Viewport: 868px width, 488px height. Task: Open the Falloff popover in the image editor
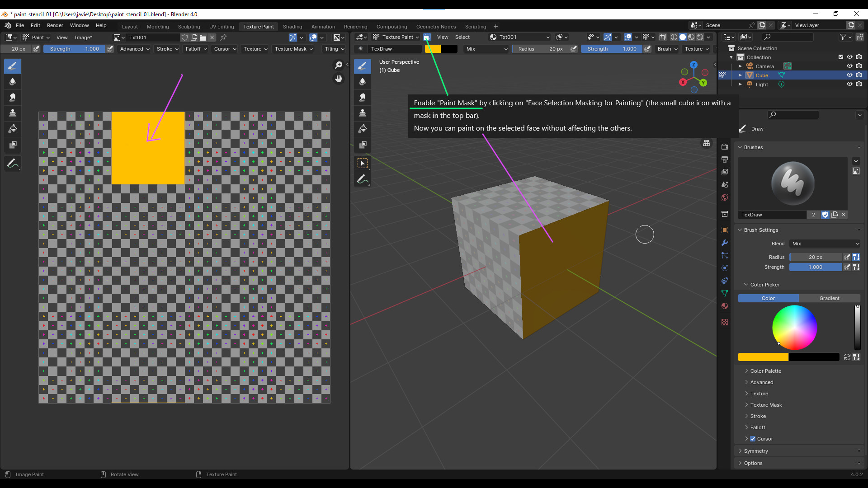point(196,49)
